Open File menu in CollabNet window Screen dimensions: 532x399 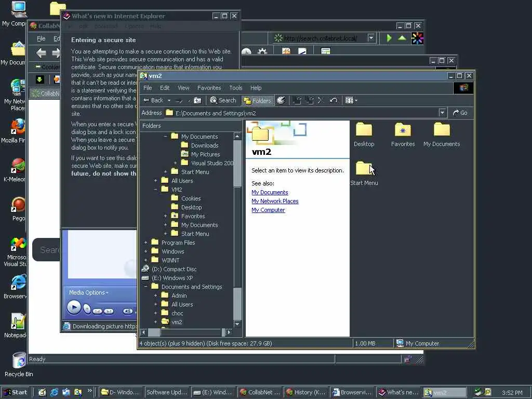tap(41, 38)
